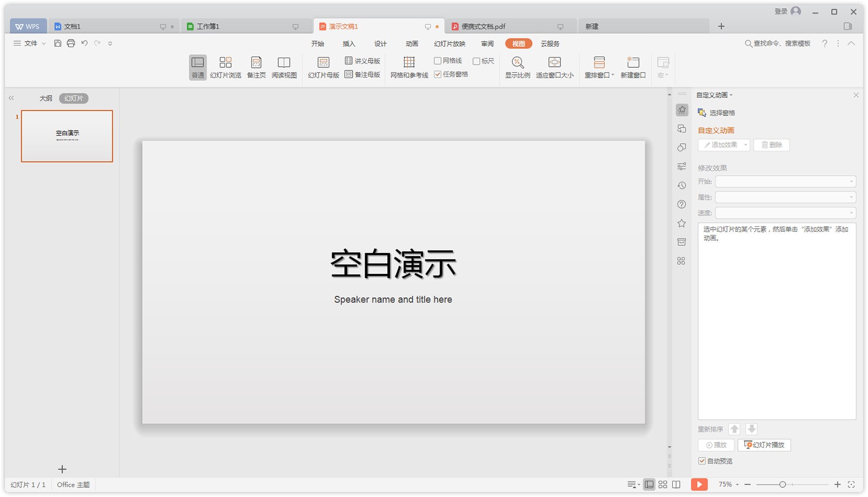The width and height of the screenshot is (868, 497).
Task: Open the 重排窗口 dropdown arrow
Action: pos(612,75)
